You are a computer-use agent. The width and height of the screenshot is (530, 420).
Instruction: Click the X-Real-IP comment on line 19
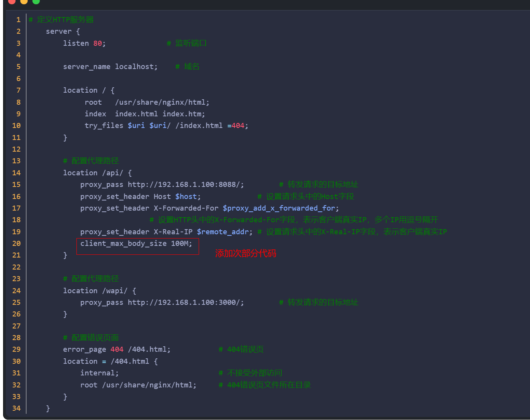[x=352, y=232]
